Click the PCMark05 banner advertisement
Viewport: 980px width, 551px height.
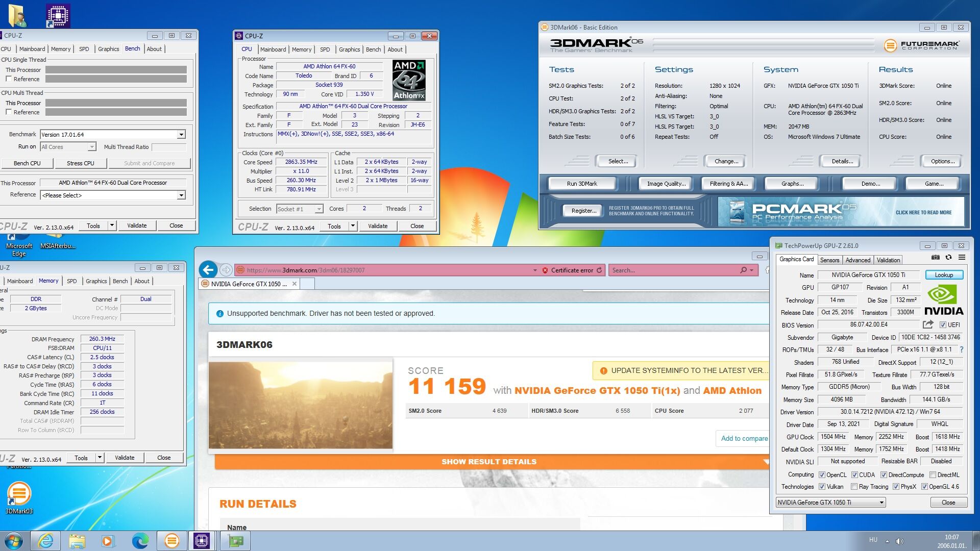(841, 212)
